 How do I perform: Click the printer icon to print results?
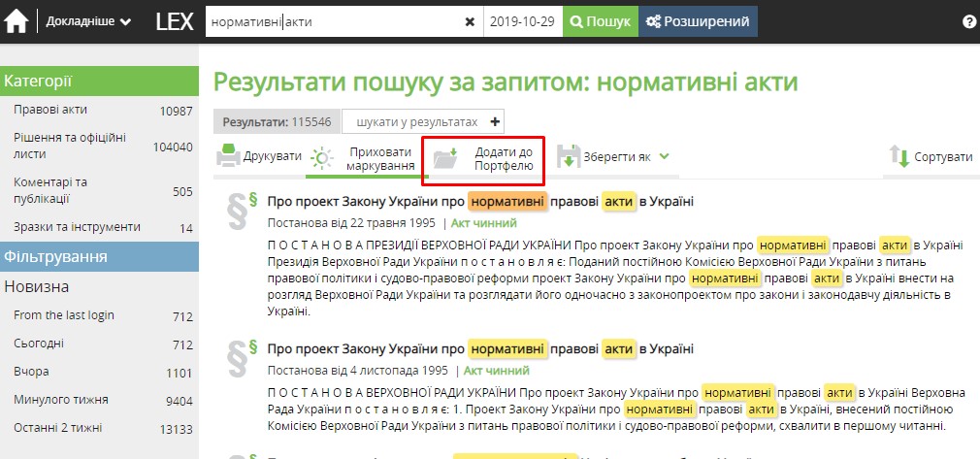click(228, 156)
